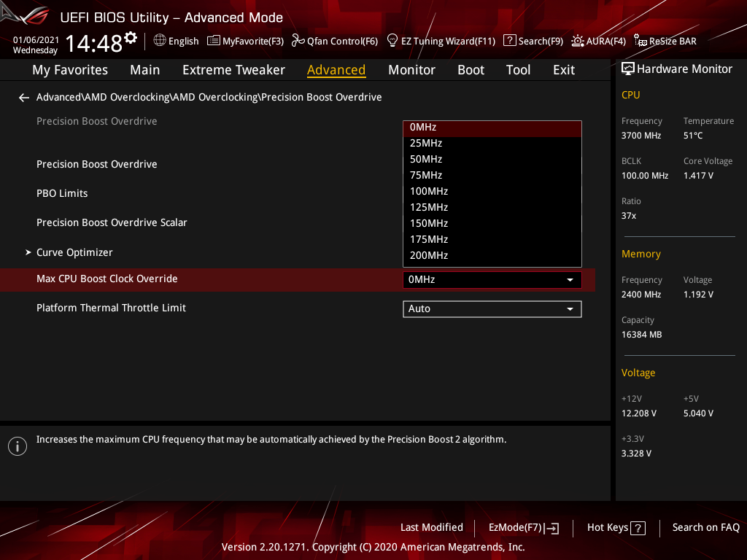Click the back arrow beside the breadcrumb path
This screenshot has height=560, width=747.
pos(24,98)
